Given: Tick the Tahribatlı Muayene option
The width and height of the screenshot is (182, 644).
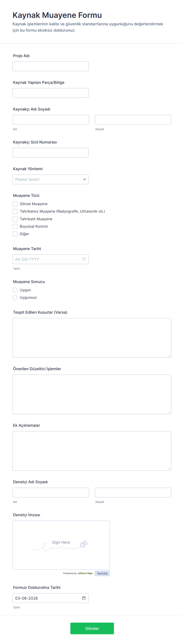Looking at the screenshot, I should 15,219.
